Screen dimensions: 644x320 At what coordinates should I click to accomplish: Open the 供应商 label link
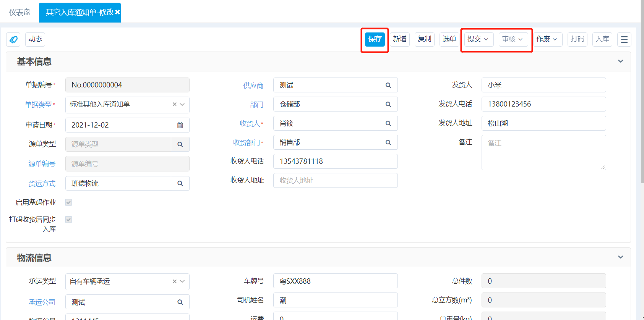[x=253, y=86]
